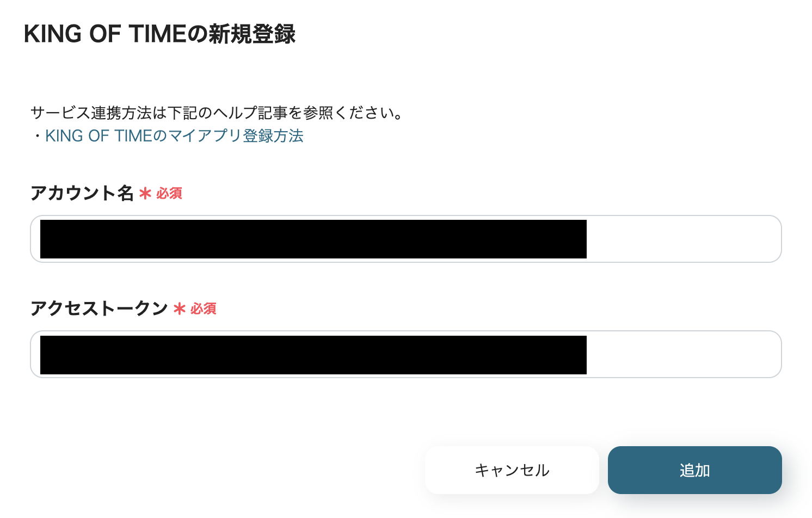Click the 追加 button
This screenshot has height=518, width=812.
tap(695, 470)
